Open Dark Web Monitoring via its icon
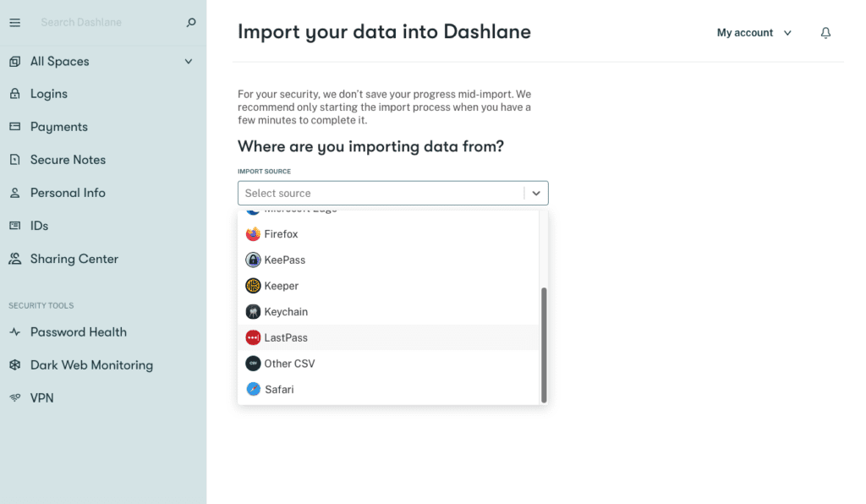866x504 pixels. click(x=15, y=364)
